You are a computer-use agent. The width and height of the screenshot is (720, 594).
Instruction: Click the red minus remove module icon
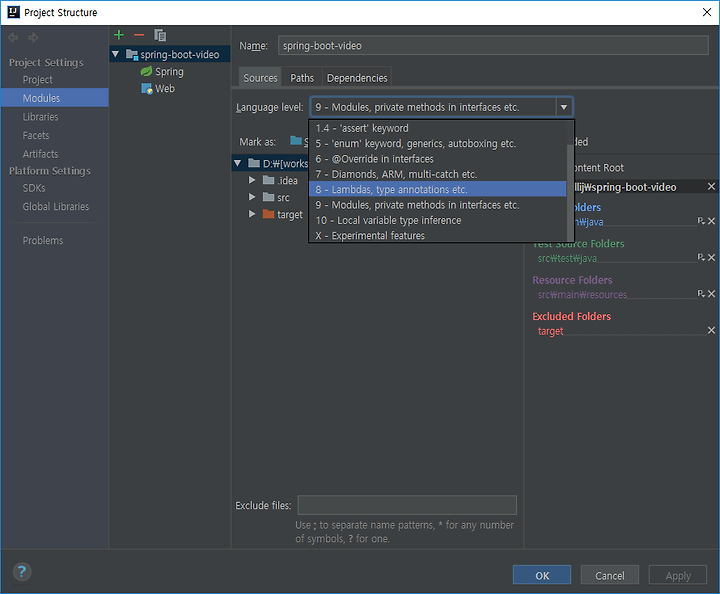139,35
